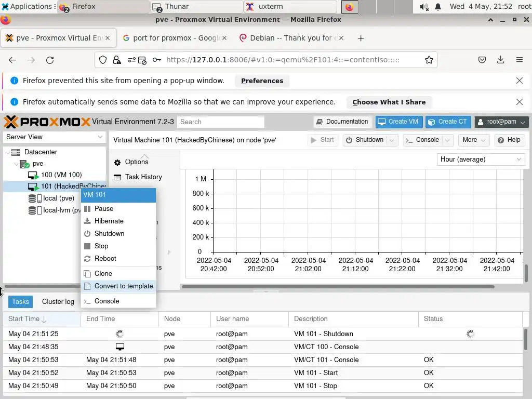
Task: Click the shield tracking protection icon
Action: click(103, 60)
